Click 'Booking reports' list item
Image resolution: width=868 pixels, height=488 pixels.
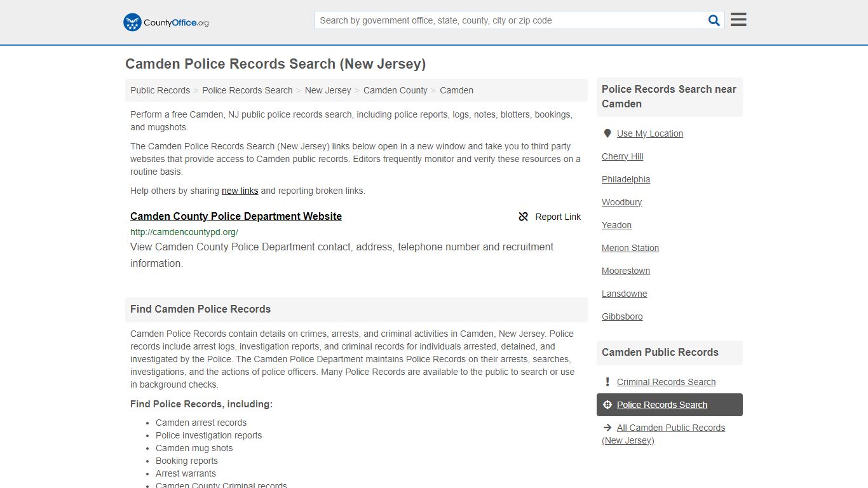[187, 461]
